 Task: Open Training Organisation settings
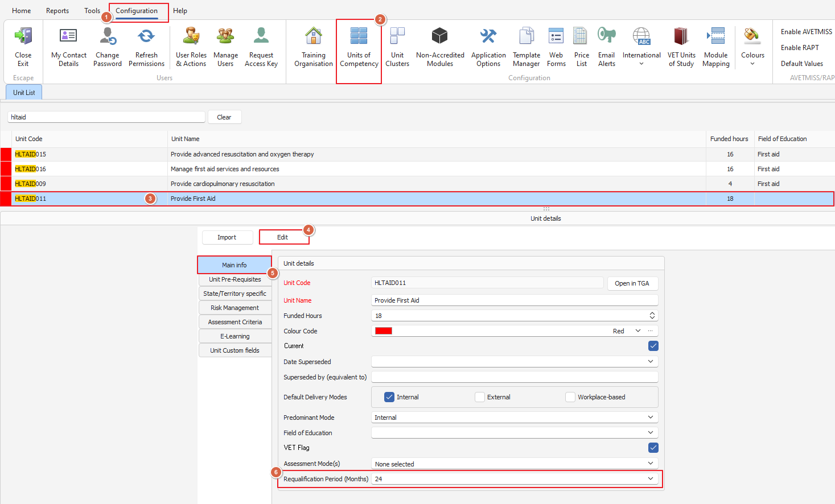point(314,47)
